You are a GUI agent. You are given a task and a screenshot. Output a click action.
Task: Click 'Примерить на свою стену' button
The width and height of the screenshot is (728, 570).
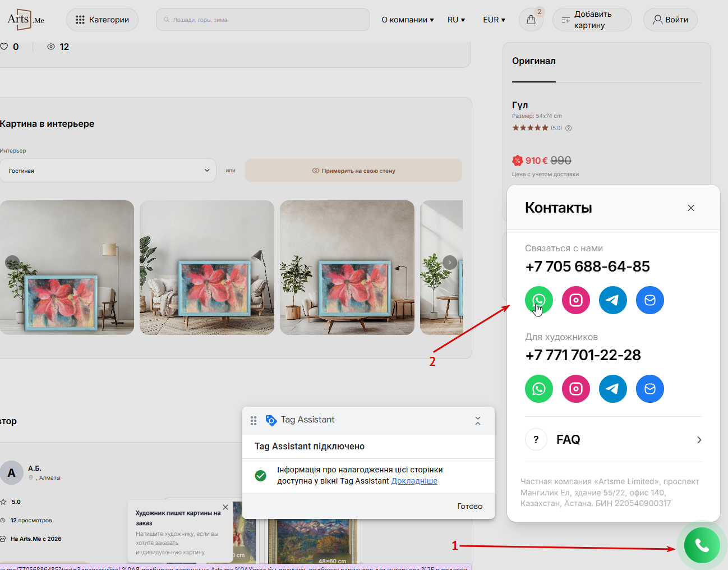pyautogui.click(x=354, y=171)
